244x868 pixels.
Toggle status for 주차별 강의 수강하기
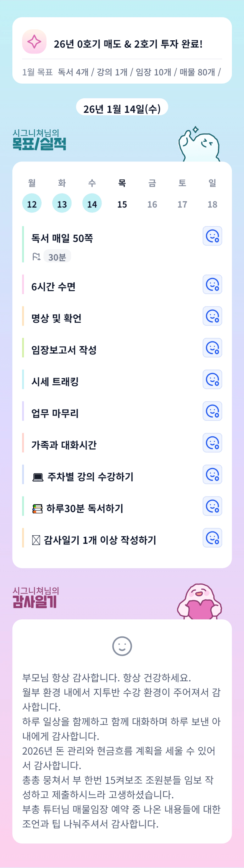(x=212, y=474)
